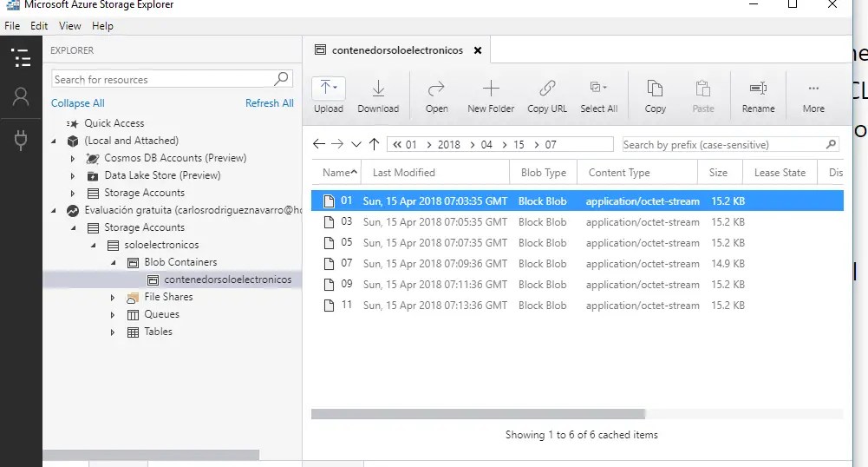Go back with the left arrow
This screenshot has width=868, height=467.
pyautogui.click(x=319, y=144)
